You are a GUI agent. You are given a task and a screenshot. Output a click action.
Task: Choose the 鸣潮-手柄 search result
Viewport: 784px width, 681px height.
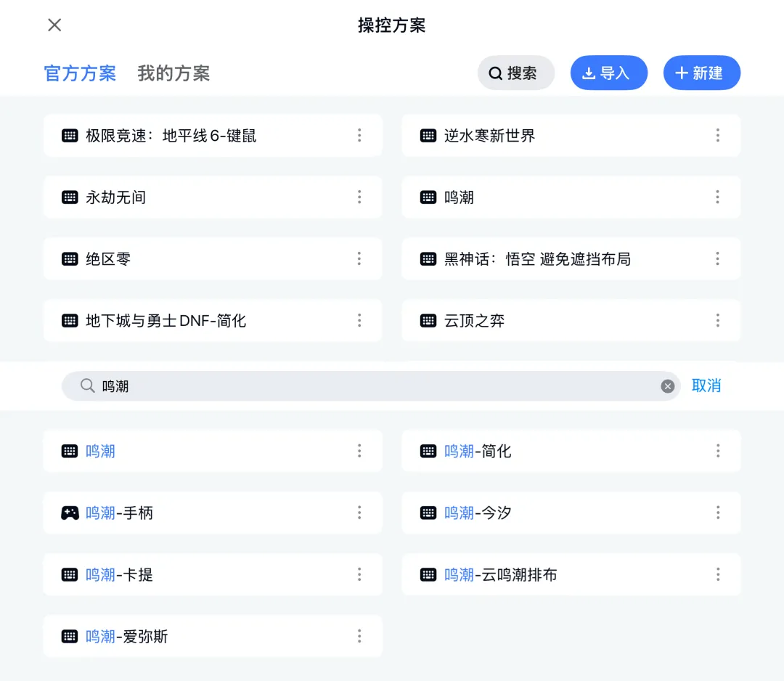(213, 513)
